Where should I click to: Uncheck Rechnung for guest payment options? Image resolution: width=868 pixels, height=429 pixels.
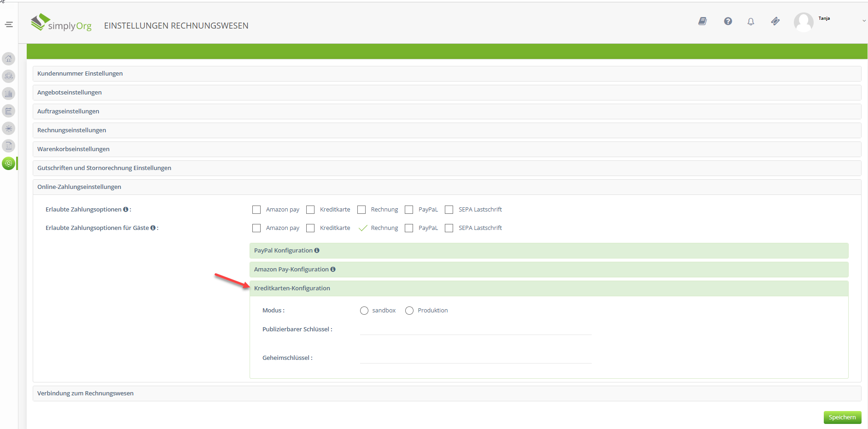point(362,228)
